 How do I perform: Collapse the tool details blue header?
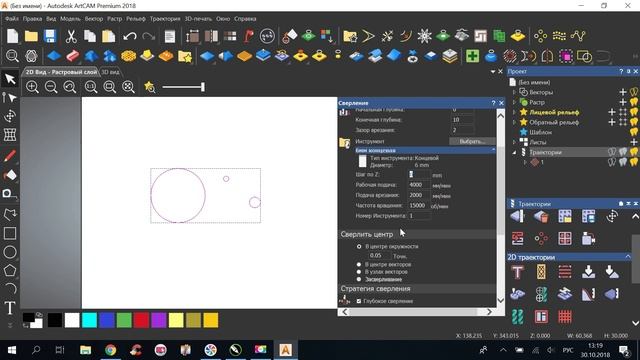click(493, 150)
